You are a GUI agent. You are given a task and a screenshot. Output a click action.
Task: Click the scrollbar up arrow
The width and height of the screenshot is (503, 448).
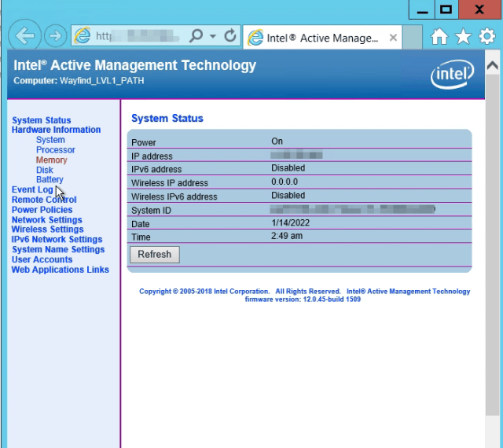pyautogui.click(x=493, y=65)
